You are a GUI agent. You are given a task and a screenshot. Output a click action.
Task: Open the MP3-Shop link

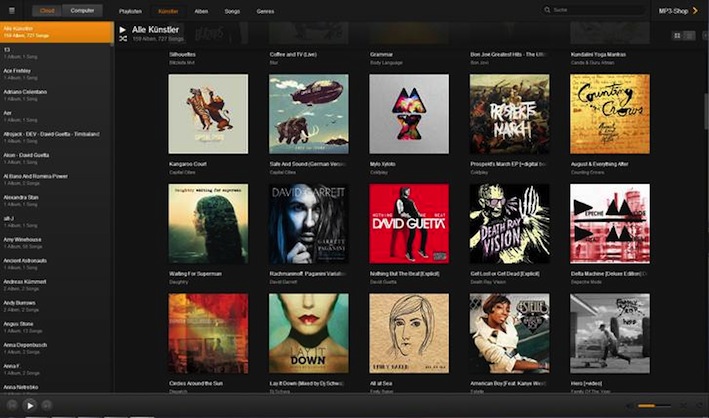click(x=673, y=11)
